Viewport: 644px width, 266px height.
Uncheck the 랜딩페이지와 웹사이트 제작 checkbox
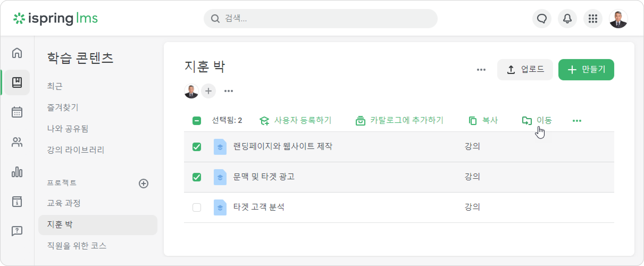click(x=197, y=147)
